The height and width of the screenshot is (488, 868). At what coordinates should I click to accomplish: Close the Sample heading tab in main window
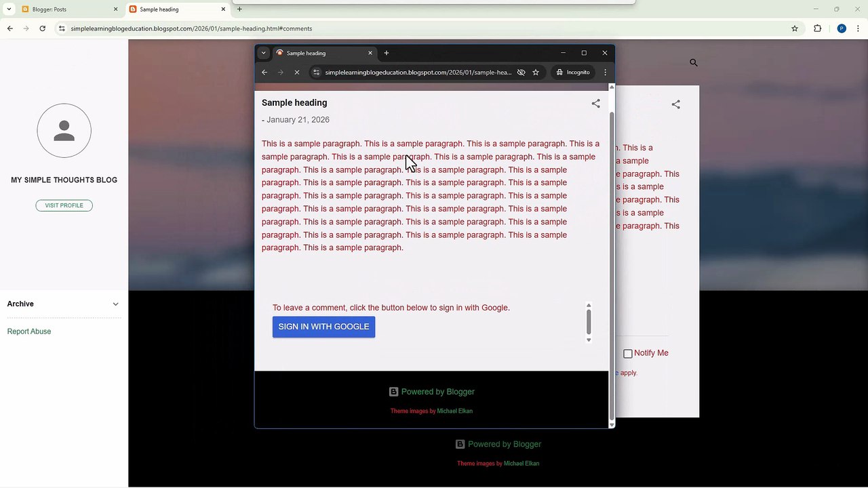click(x=223, y=9)
